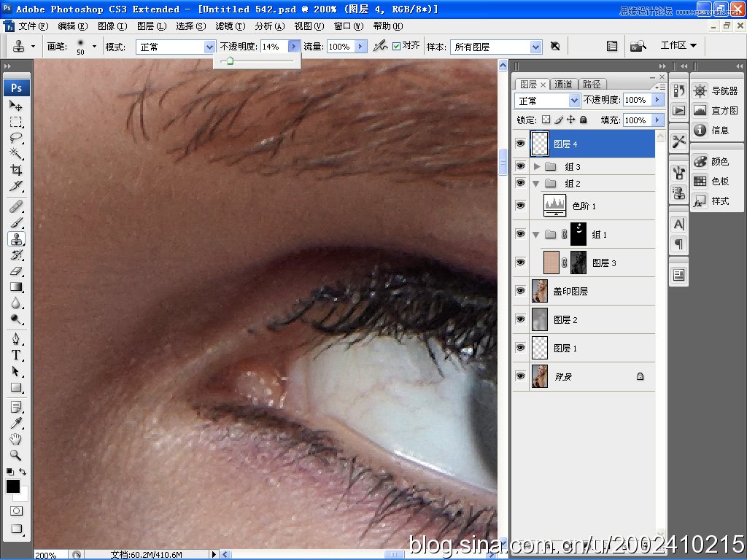Open the Brushes palette toggle icon
This screenshot has height=560, width=747.
pyautogui.click(x=612, y=46)
